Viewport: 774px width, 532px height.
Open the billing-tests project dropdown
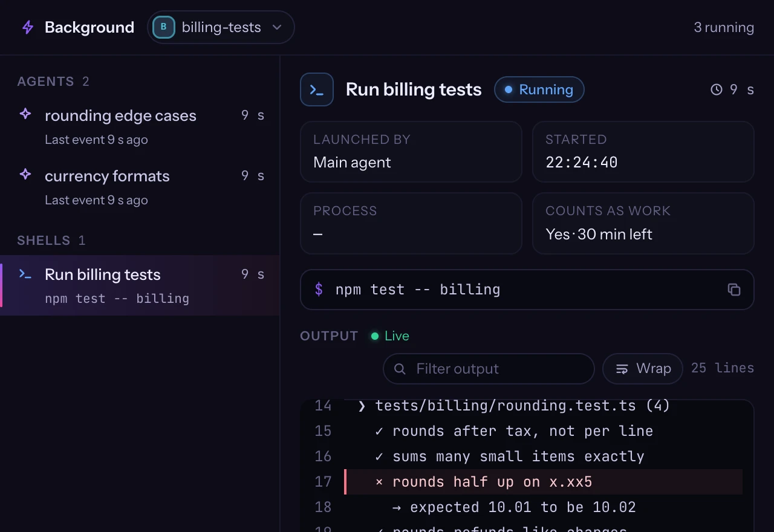[x=221, y=27]
